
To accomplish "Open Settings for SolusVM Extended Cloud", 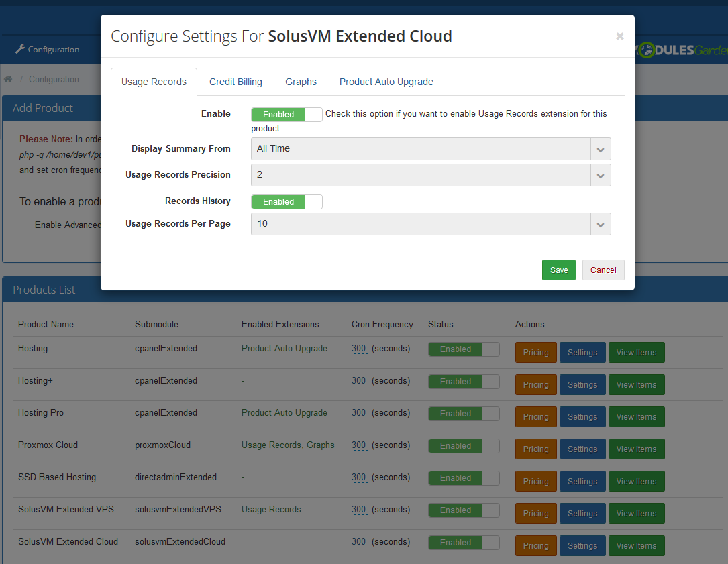I will [582, 545].
